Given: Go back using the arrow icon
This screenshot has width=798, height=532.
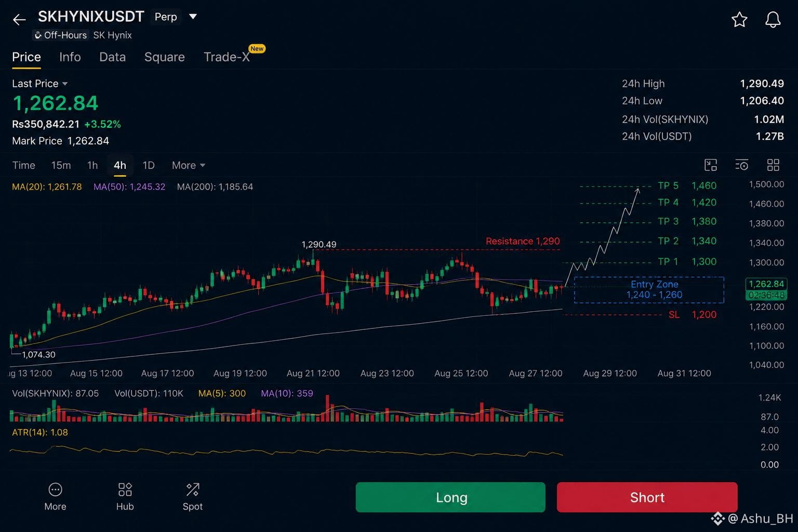Looking at the screenshot, I should [19, 20].
